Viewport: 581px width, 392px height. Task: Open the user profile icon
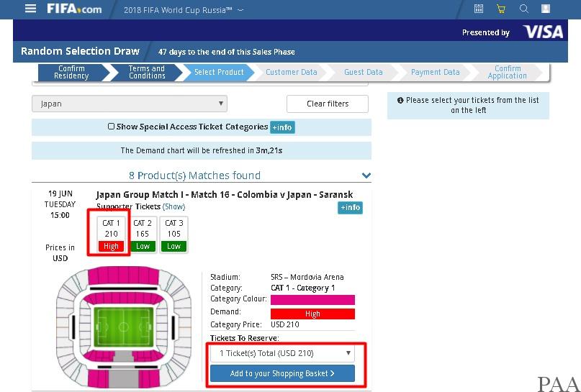(546, 9)
